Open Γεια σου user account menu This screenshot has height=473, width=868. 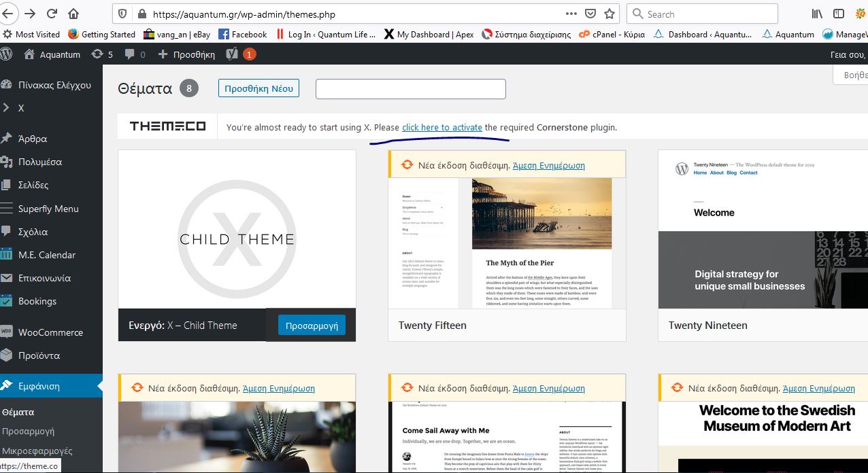849,54
